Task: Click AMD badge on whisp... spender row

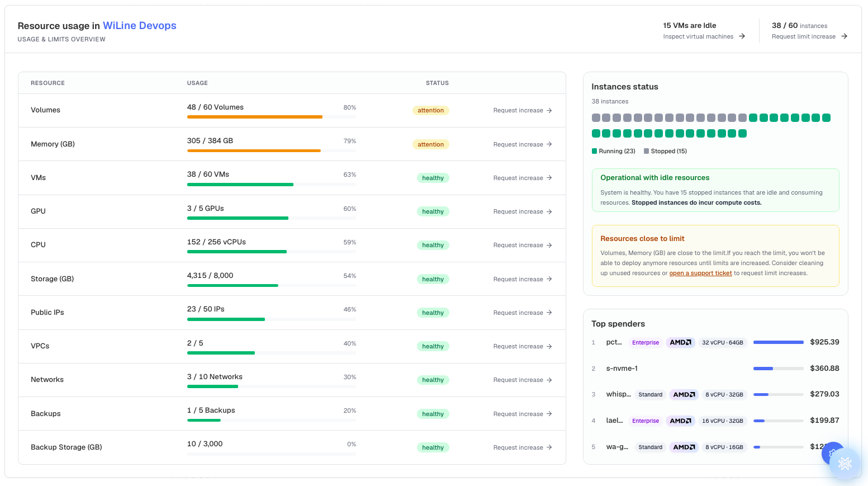Action: (x=684, y=394)
